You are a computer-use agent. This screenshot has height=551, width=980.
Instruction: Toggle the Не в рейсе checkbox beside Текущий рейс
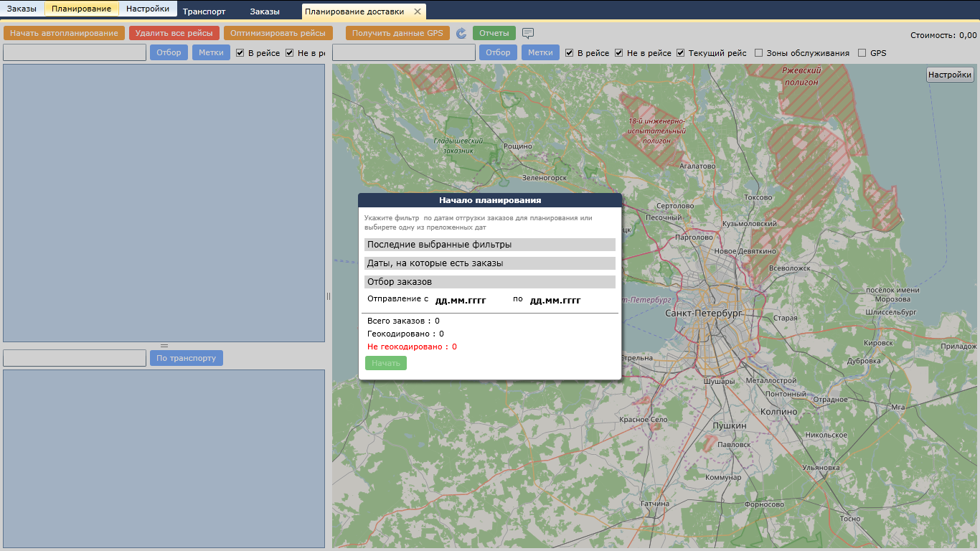pyautogui.click(x=619, y=53)
